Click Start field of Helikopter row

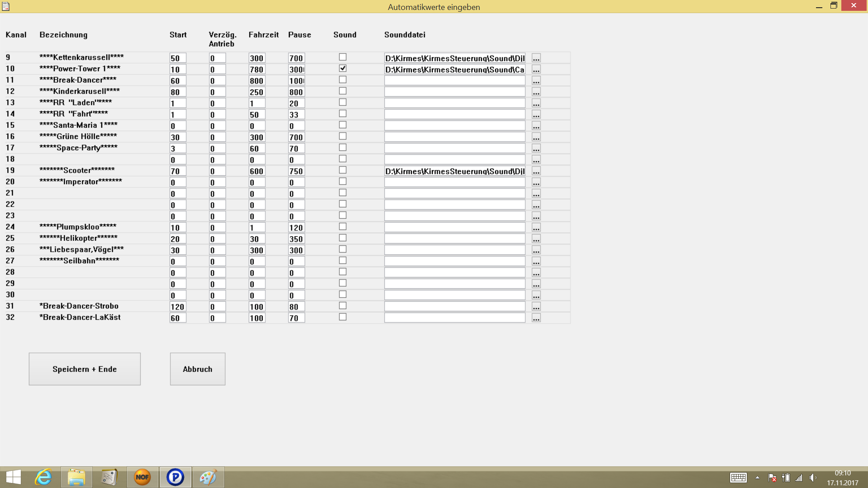point(178,239)
